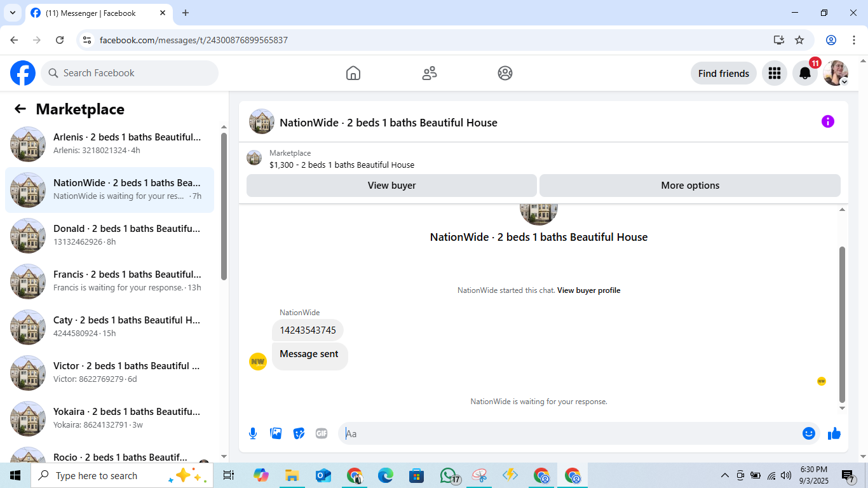The width and height of the screenshot is (868, 488).
Task: Click the taskbar search box
Action: click(x=122, y=475)
